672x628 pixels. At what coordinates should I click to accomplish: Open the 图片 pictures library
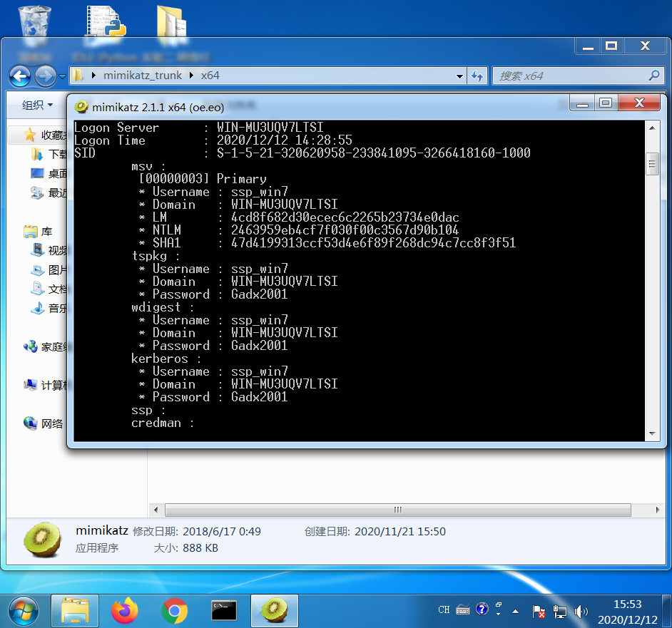[49, 270]
